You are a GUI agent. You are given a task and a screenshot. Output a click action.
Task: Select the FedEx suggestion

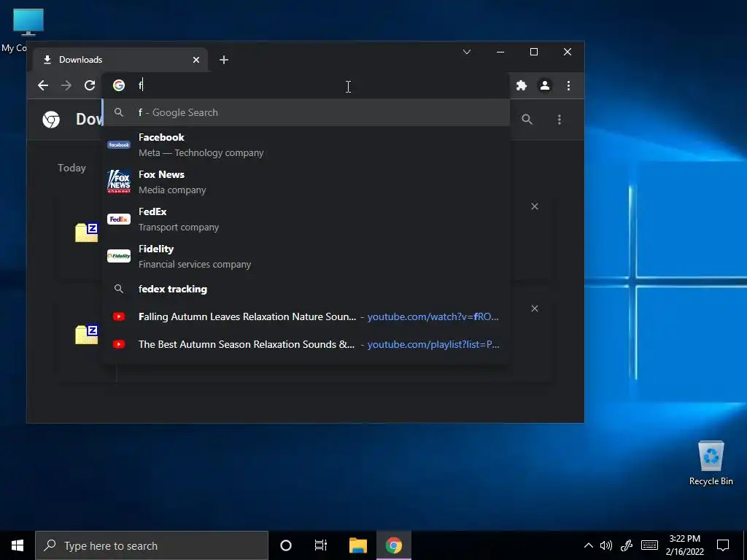[306, 219]
